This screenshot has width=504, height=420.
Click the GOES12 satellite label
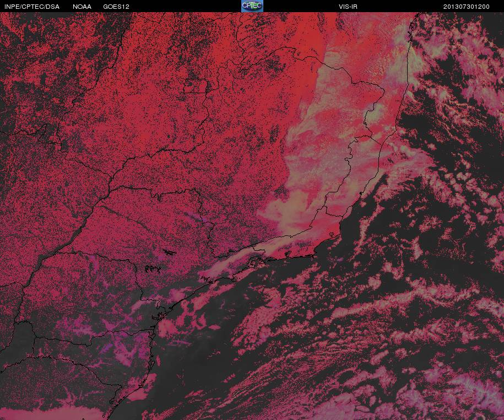[x=116, y=7]
